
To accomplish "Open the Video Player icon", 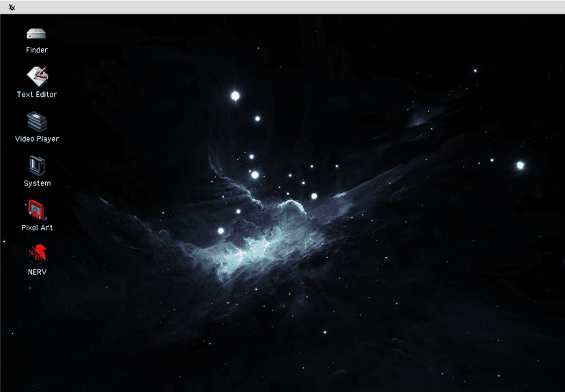I will (x=37, y=121).
